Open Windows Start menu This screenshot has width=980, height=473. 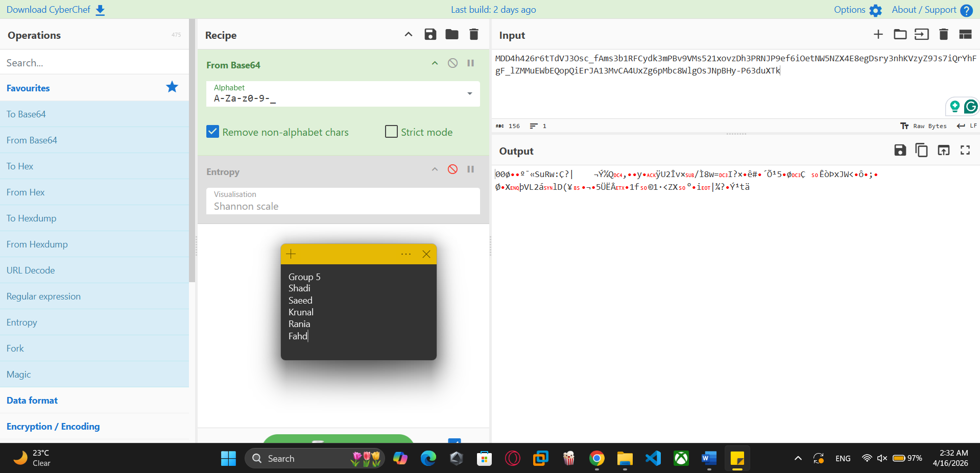click(x=228, y=459)
